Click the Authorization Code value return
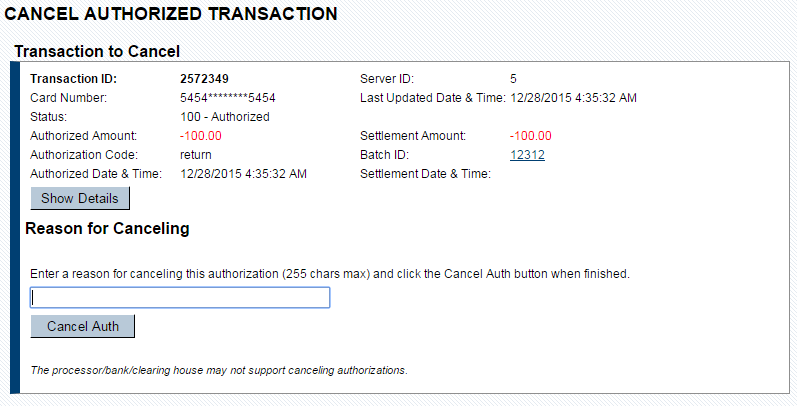 pyautogui.click(x=196, y=155)
